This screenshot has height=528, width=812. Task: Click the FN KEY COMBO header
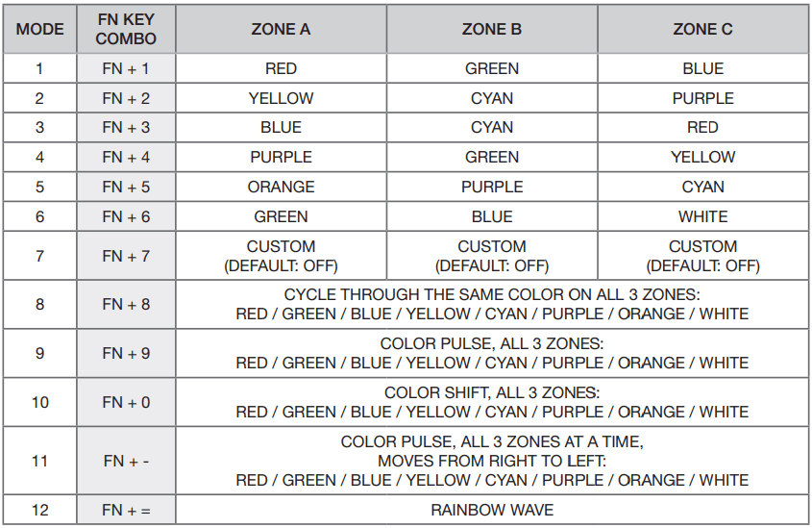tap(126, 29)
